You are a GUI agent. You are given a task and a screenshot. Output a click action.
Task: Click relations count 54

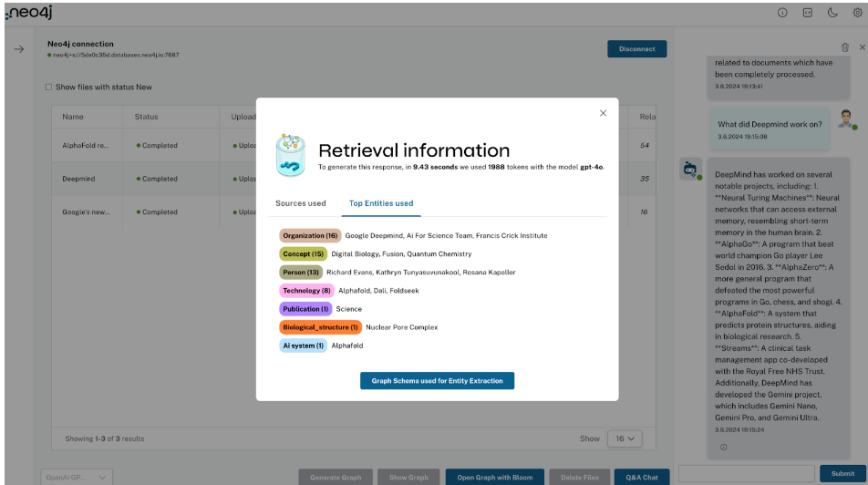point(645,145)
